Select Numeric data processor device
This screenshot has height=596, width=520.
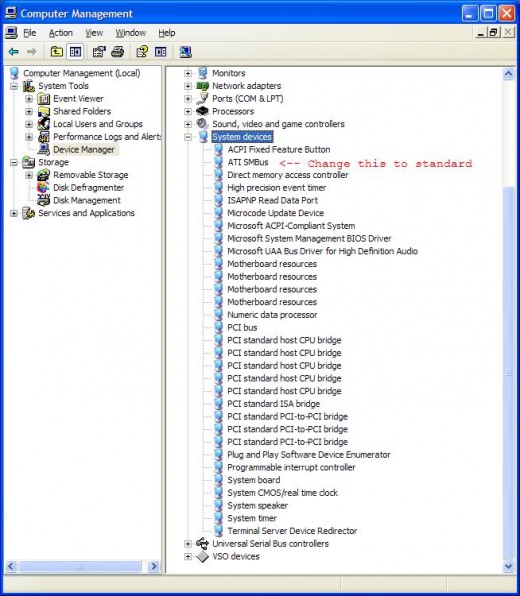tap(272, 315)
